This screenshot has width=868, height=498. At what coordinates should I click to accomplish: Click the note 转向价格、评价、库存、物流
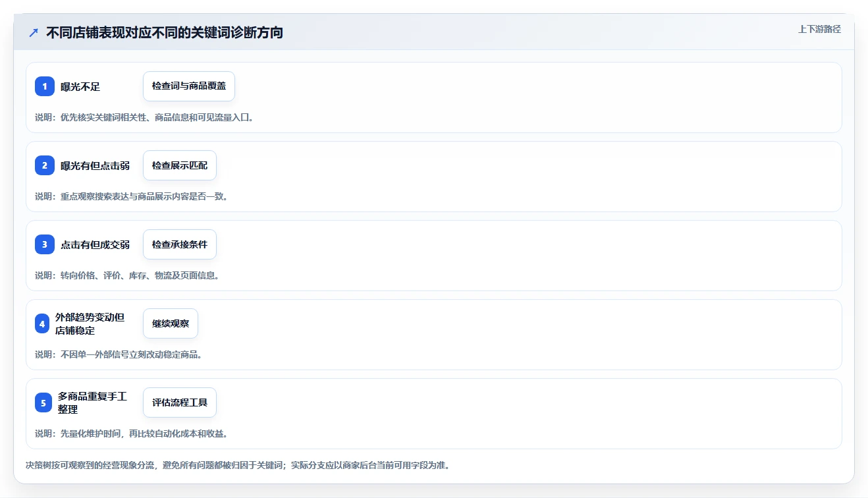pyautogui.click(x=127, y=275)
